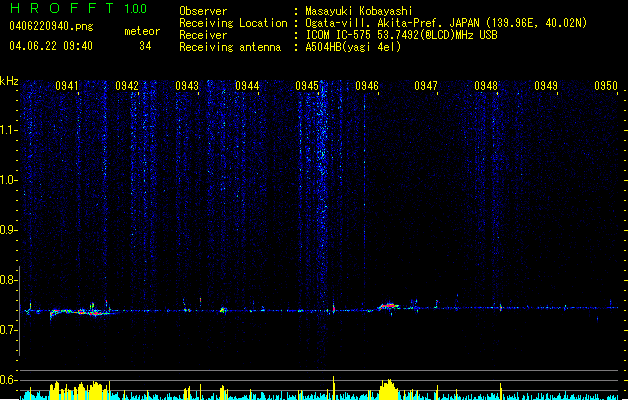The height and width of the screenshot is (400, 629).
Task: Click the 'Receiving Location' label
Action: [233, 23]
